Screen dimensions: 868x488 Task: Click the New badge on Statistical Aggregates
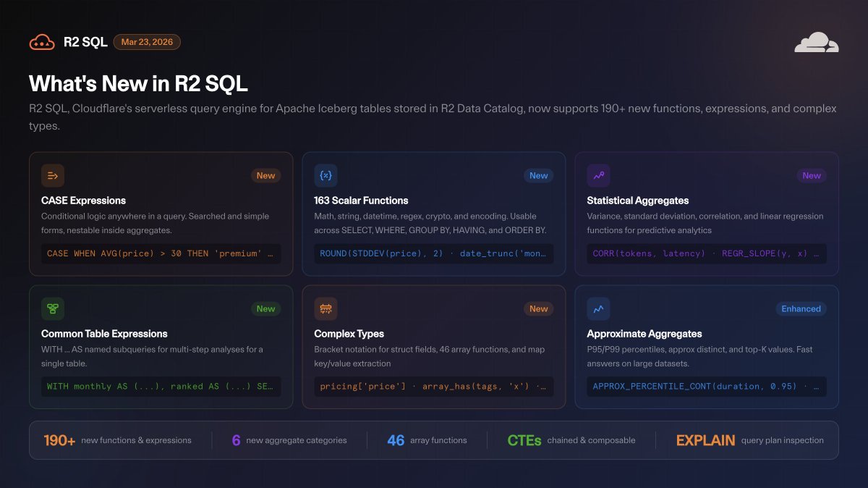click(812, 175)
